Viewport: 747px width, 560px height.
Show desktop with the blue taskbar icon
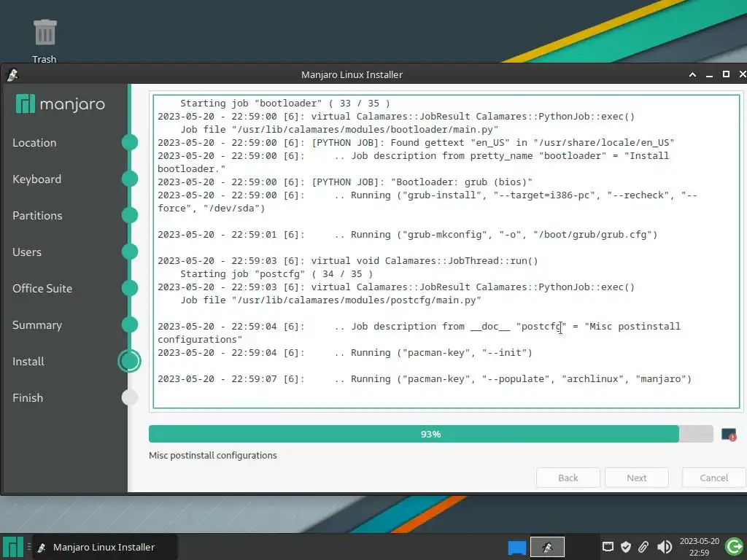click(517, 547)
